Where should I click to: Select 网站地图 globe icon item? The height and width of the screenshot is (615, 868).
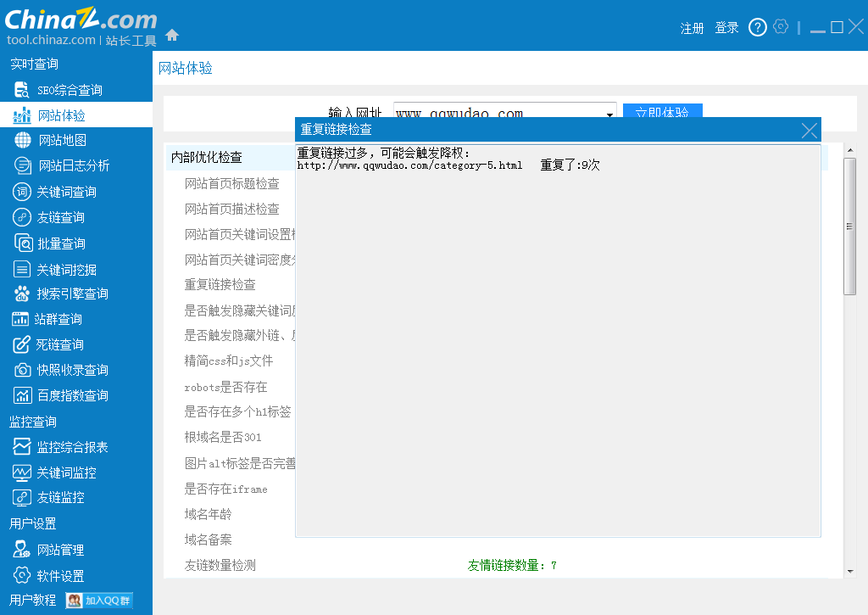[62, 140]
